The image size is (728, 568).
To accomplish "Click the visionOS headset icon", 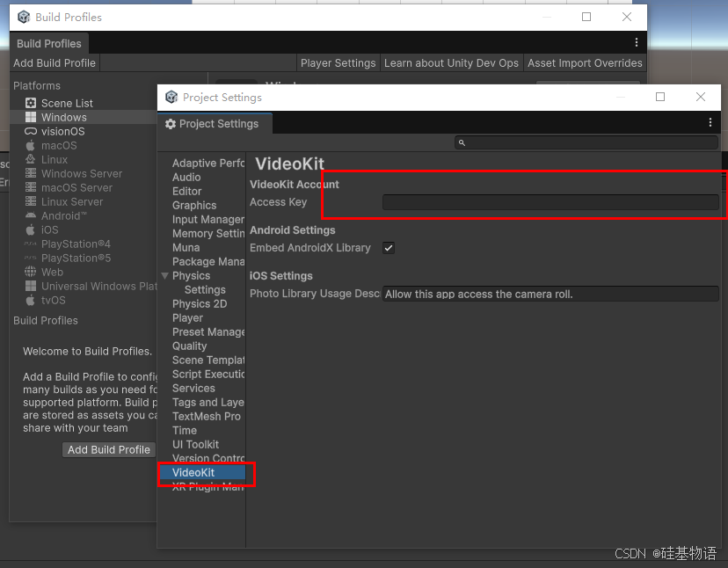I will pyautogui.click(x=31, y=131).
